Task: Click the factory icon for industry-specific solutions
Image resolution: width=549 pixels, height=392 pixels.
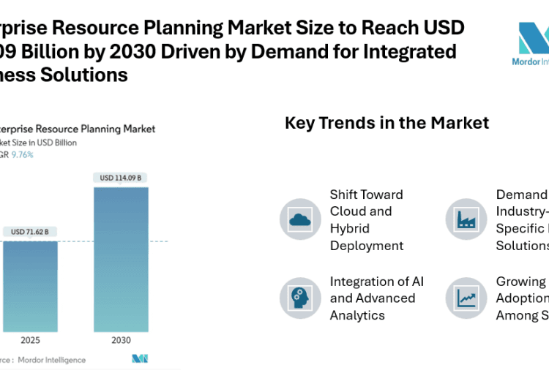Action: click(466, 219)
